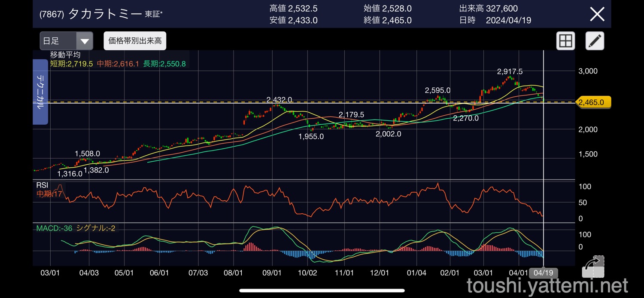Open the chart layout grid icon
This screenshot has width=644, height=298.
tap(565, 41)
